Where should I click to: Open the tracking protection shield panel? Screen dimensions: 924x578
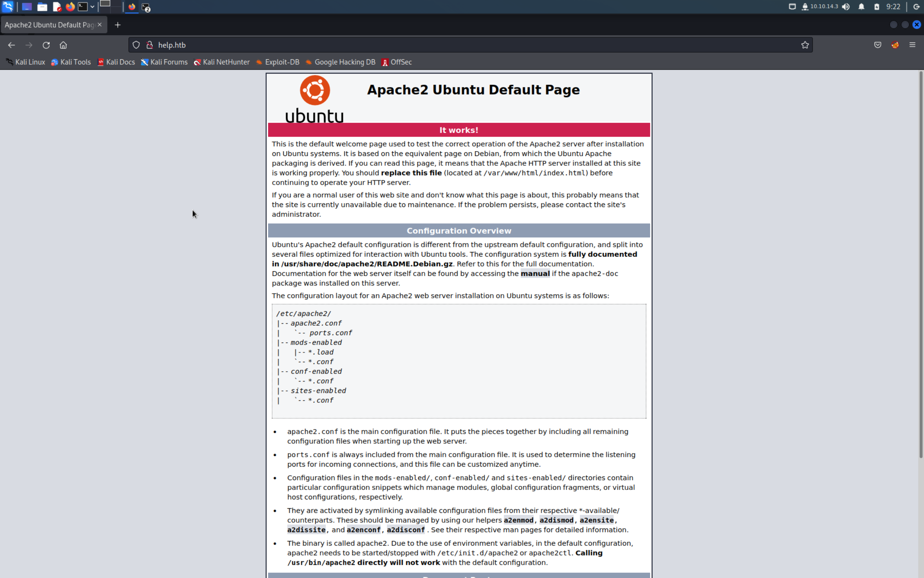pos(136,45)
